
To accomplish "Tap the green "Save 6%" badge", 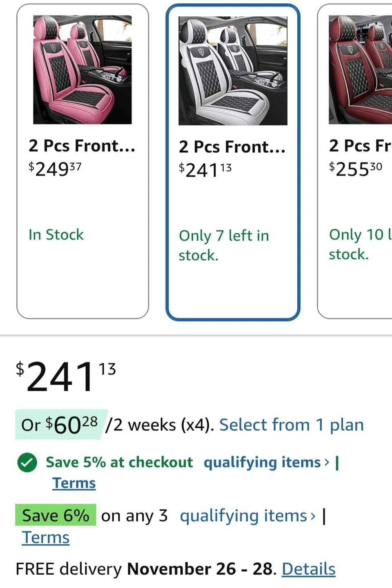I will 56,515.
